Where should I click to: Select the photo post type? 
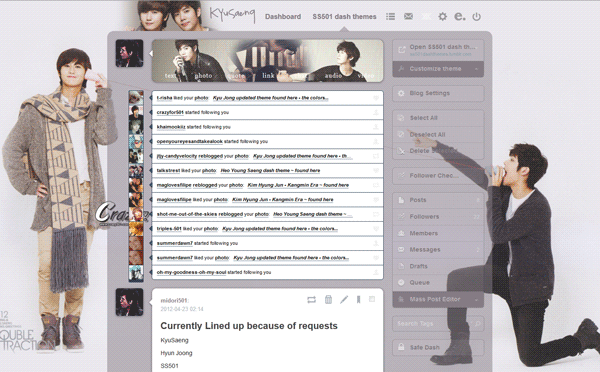(x=203, y=76)
